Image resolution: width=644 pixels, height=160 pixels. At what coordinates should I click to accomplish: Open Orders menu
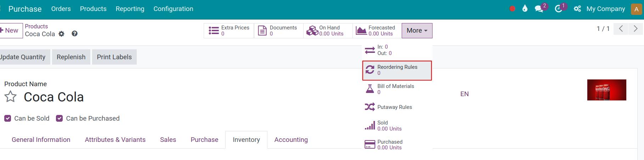click(x=61, y=9)
